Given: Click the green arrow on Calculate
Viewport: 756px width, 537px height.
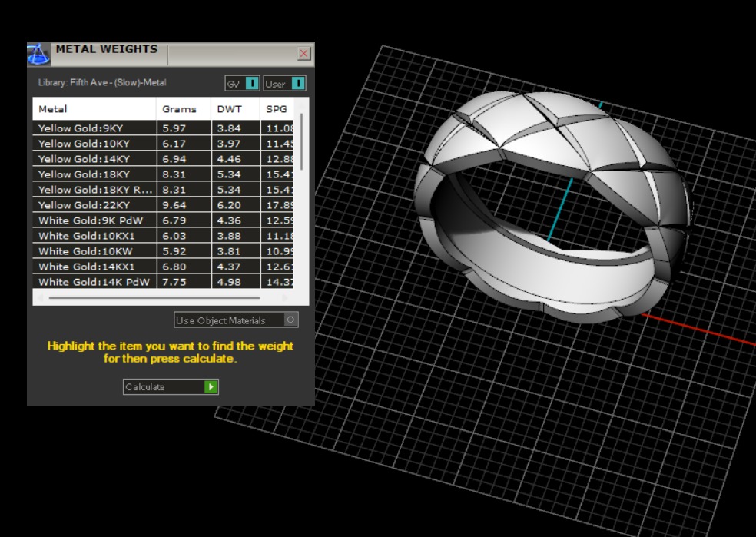Looking at the screenshot, I should [x=211, y=386].
